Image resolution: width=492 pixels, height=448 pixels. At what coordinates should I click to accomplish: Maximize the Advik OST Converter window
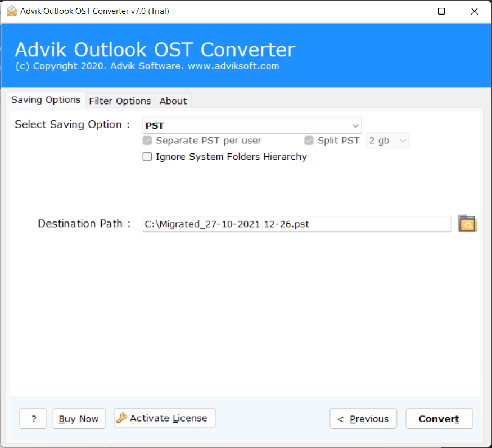[441, 11]
